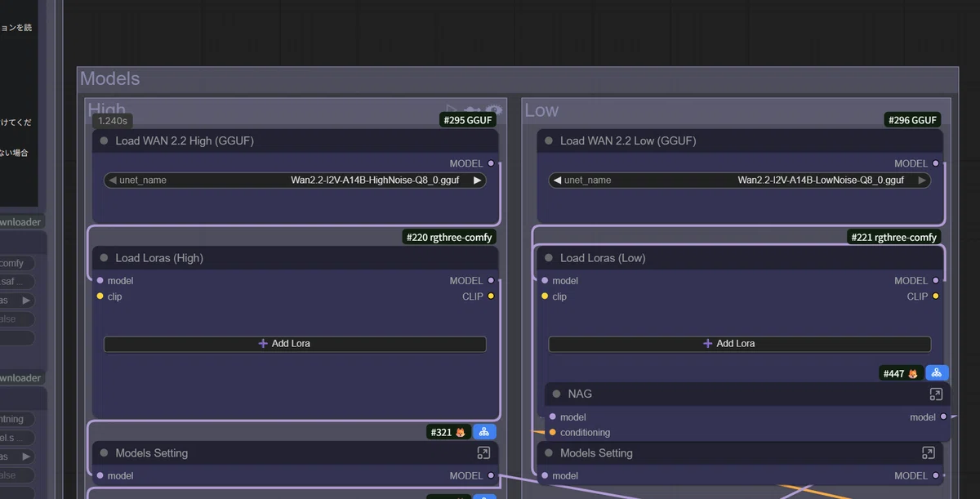The width and height of the screenshot is (980, 499).
Task: Select next unet_name for LowNoise loader
Action: click(922, 180)
